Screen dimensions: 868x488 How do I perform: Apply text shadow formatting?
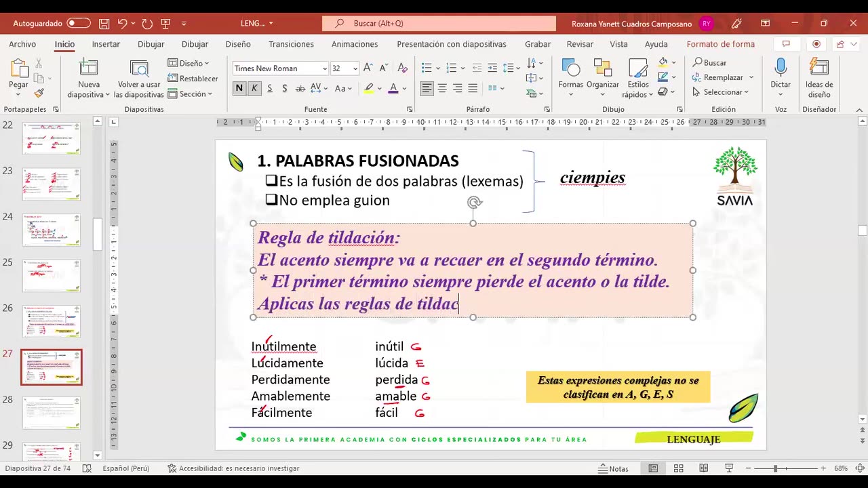(284, 88)
